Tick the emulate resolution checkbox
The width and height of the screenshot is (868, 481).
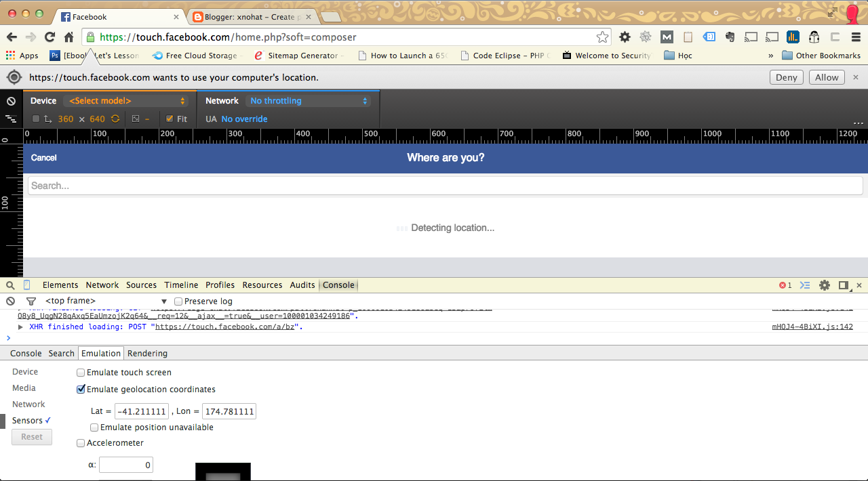pos(36,119)
